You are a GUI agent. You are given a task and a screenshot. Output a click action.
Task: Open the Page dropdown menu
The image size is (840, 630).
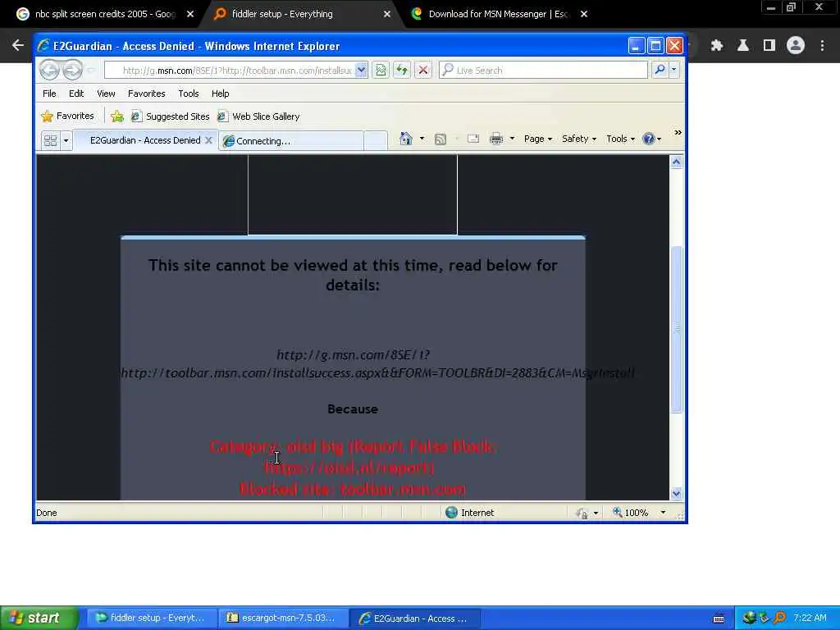pyautogui.click(x=538, y=139)
